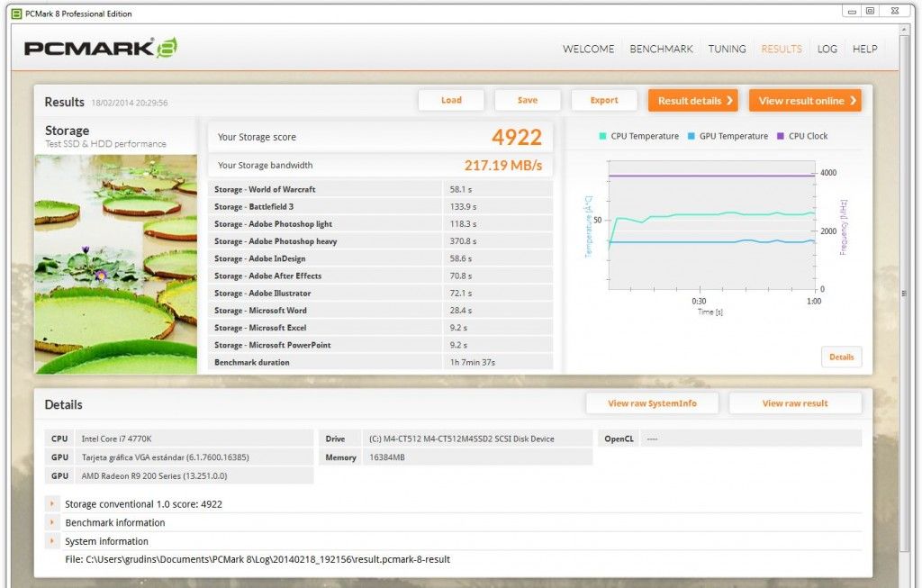Select the Storage - World of Warcraft row

click(381, 189)
